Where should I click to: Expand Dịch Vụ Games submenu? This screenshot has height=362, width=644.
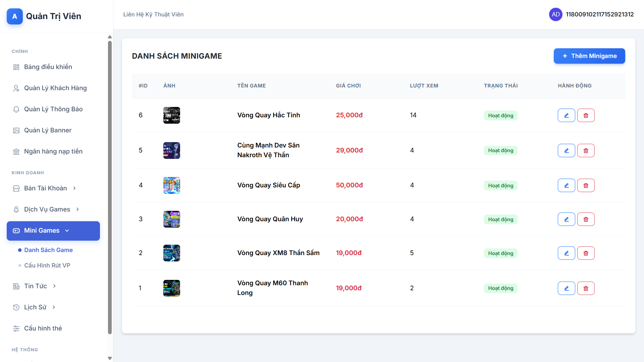(47, 209)
